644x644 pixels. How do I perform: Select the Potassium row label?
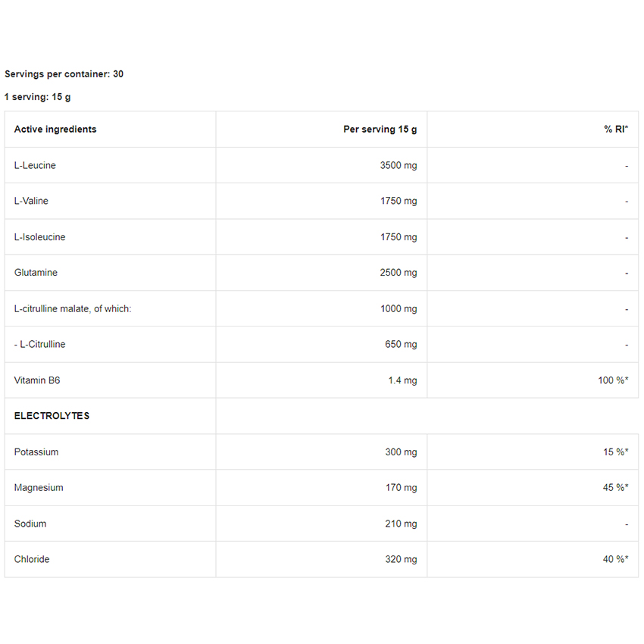(36, 452)
